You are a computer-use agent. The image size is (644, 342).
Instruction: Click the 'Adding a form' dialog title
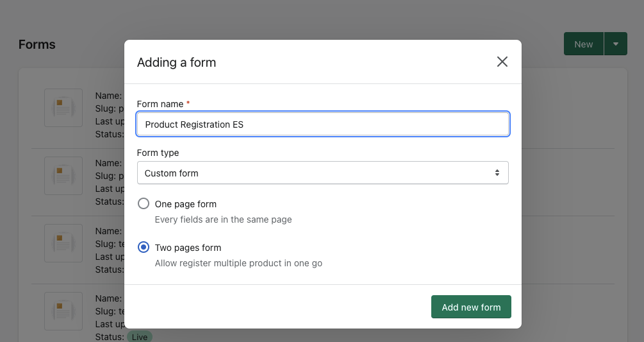coord(176,62)
